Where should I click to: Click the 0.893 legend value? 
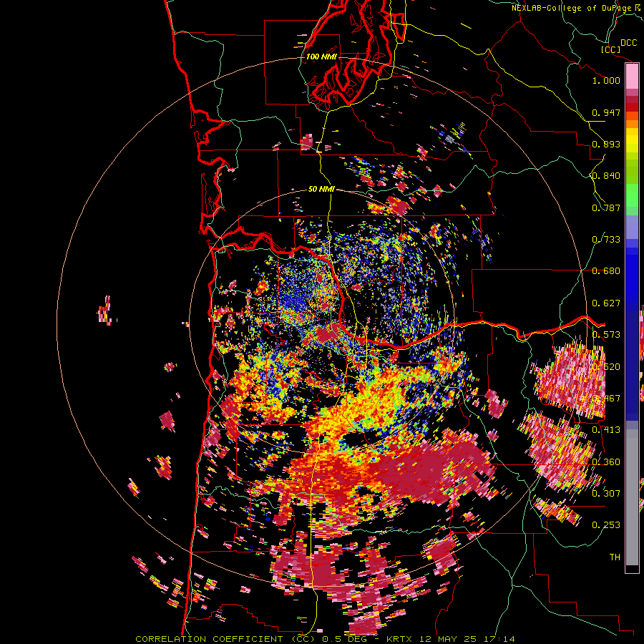tap(606, 144)
